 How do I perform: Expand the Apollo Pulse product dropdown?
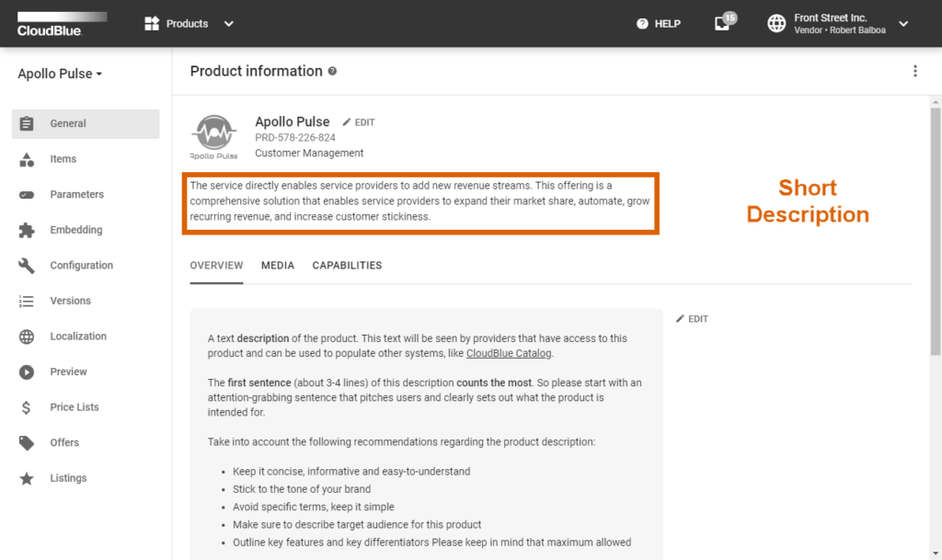[60, 74]
